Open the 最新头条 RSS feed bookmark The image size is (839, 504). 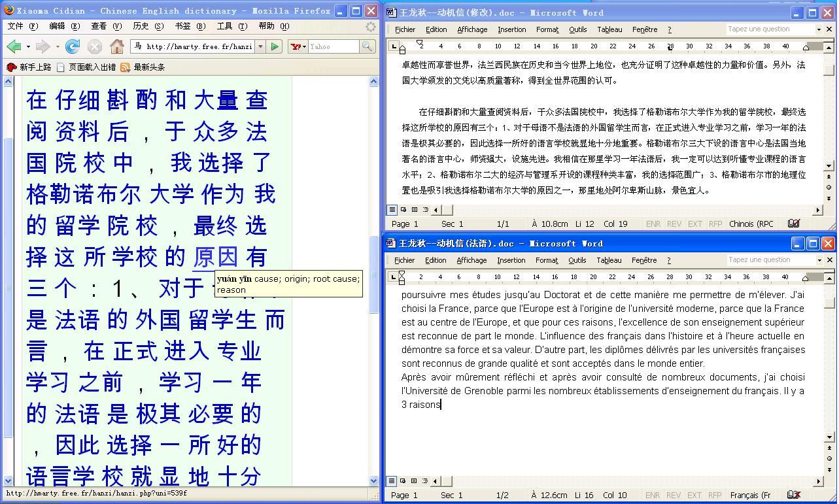click(143, 67)
